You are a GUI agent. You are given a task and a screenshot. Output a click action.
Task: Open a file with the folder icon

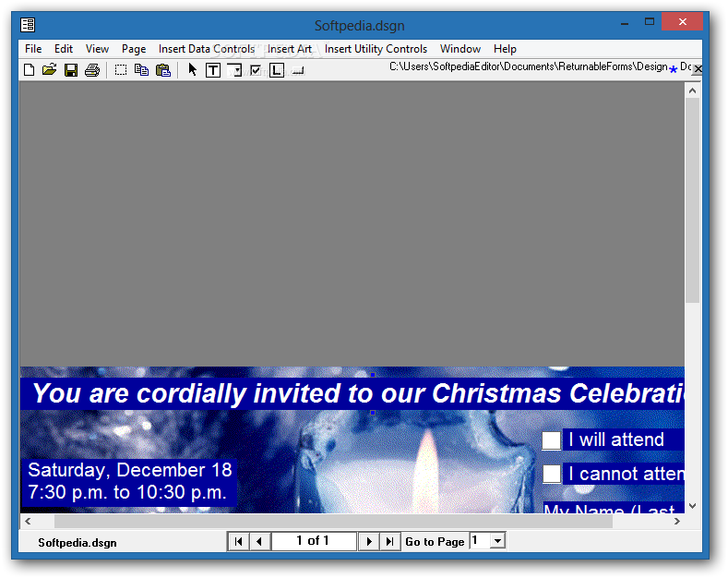pyautogui.click(x=49, y=70)
